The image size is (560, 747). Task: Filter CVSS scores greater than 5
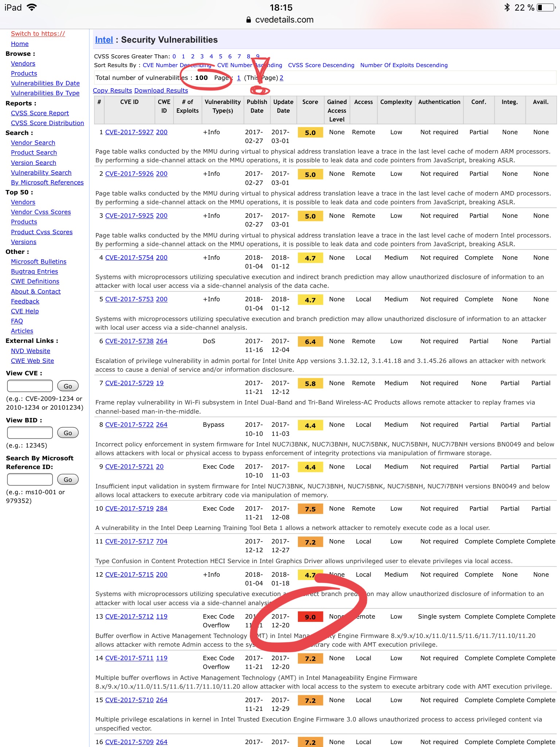221,56
